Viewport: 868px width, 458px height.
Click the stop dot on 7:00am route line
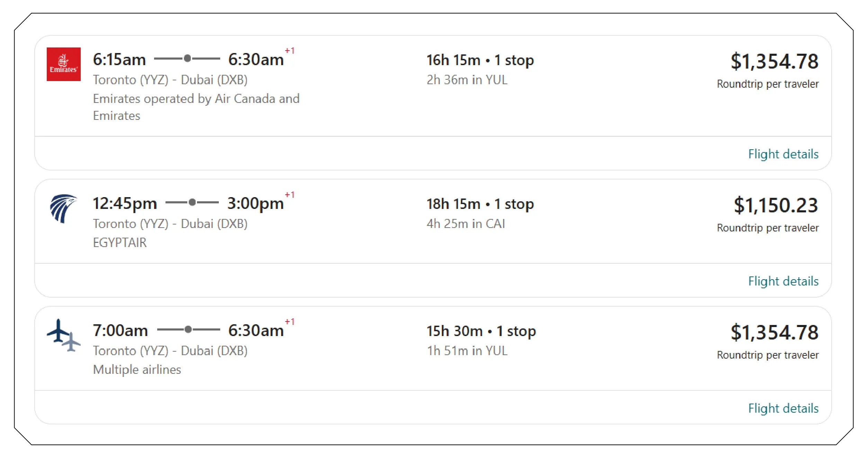click(x=188, y=329)
